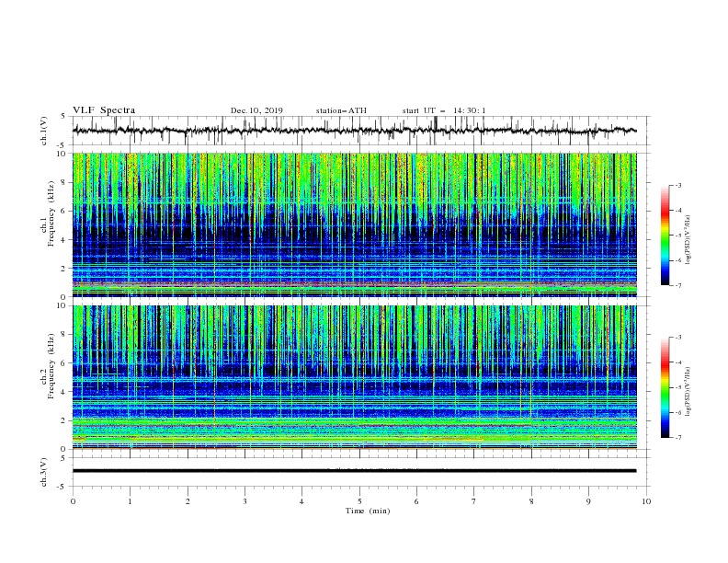
Task: Click the "-3" tick on ch.1 colorbar
Action: pos(678,185)
